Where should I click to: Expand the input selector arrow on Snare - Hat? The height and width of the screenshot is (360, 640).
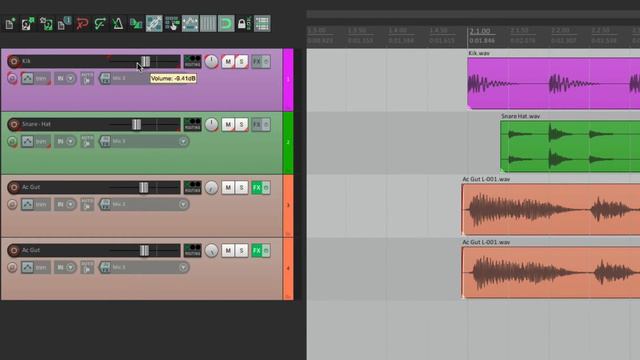(x=183, y=141)
